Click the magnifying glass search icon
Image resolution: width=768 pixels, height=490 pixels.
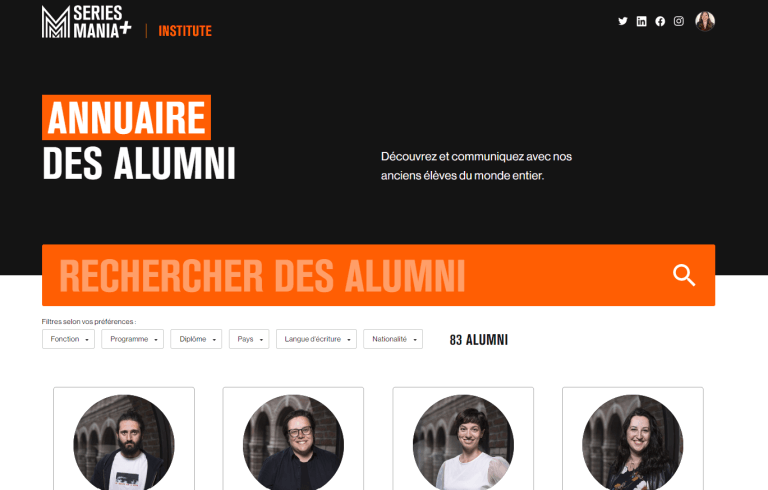point(684,275)
